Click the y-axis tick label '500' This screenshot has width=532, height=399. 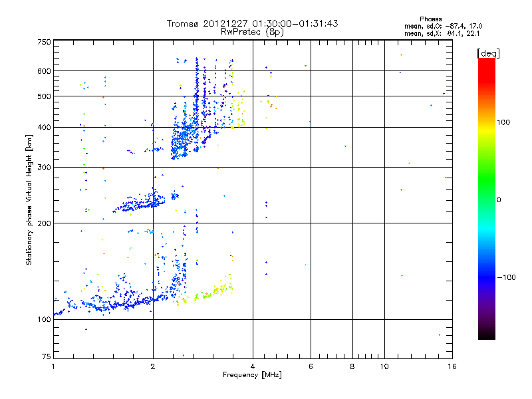click(x=44, y=96)
